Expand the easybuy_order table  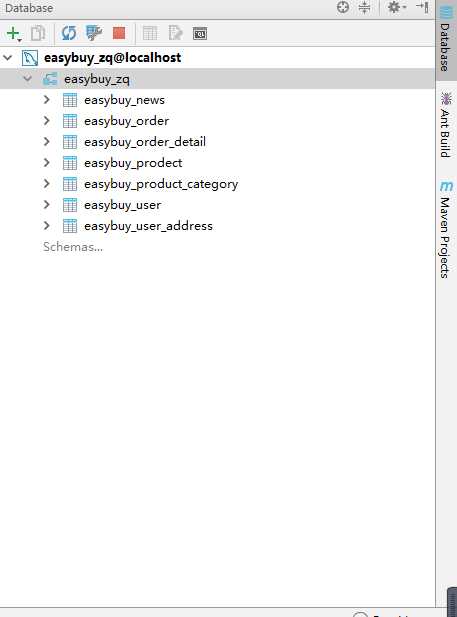[x=46, y=120]
